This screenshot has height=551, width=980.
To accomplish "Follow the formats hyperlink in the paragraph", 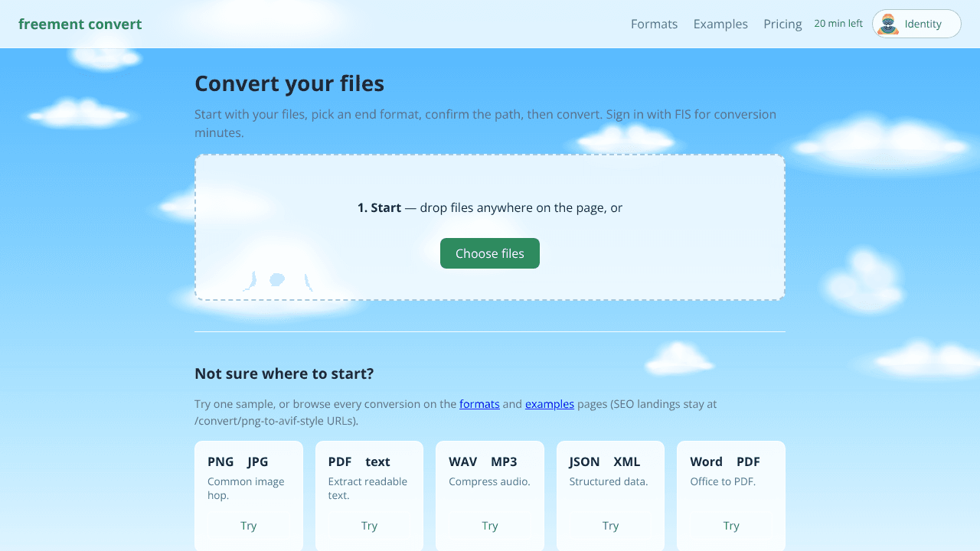I will click(479, 404).
